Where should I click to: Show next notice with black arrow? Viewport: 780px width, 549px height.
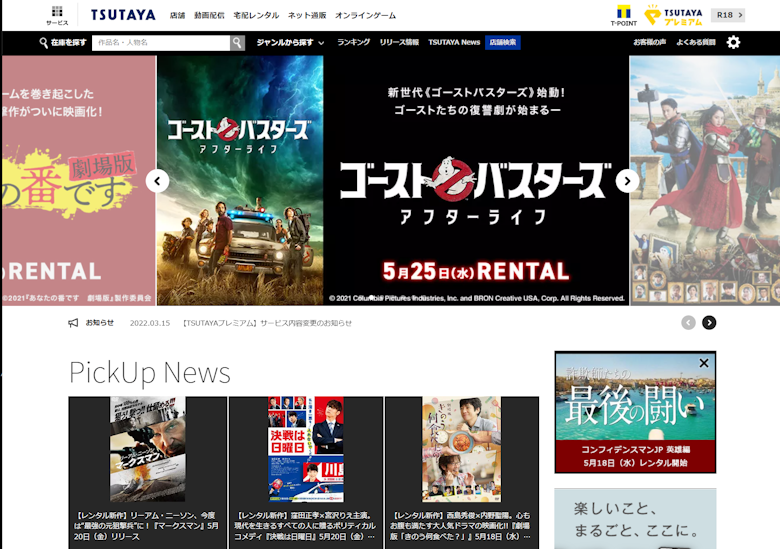pos(709,323)
